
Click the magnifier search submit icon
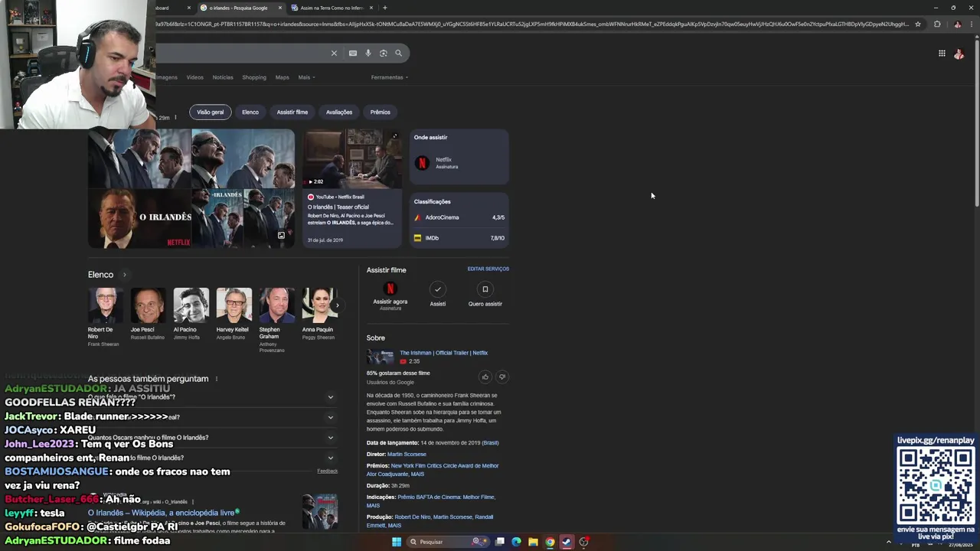pos(398,53)
